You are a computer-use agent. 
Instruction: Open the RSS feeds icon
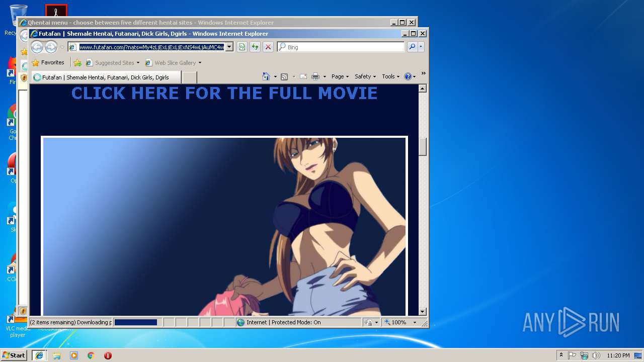coord(284,76)
